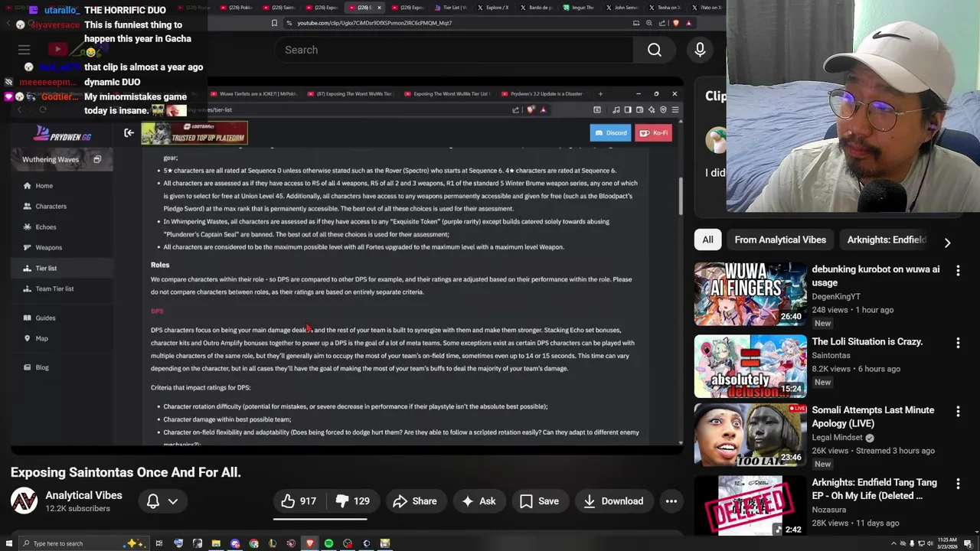Click the YouTube search magnifier icon
The image size is (980, 551).
click(x=654, y=50)
